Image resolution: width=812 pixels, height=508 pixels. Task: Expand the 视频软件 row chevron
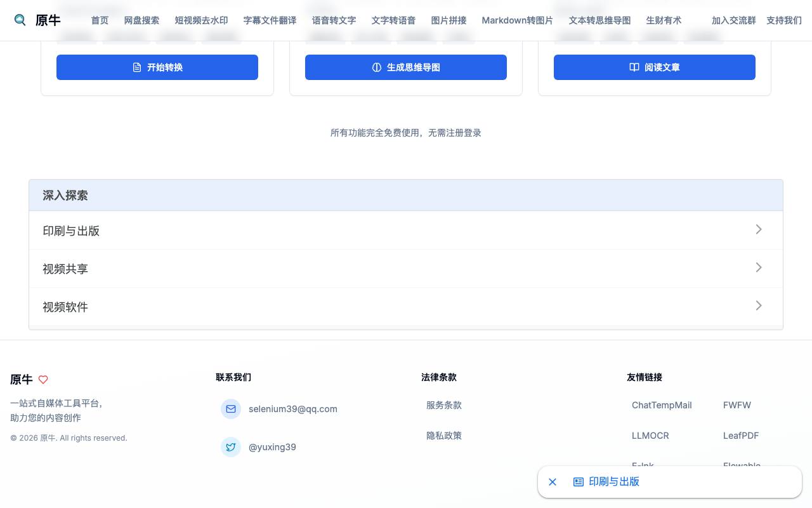coord(759,305)
